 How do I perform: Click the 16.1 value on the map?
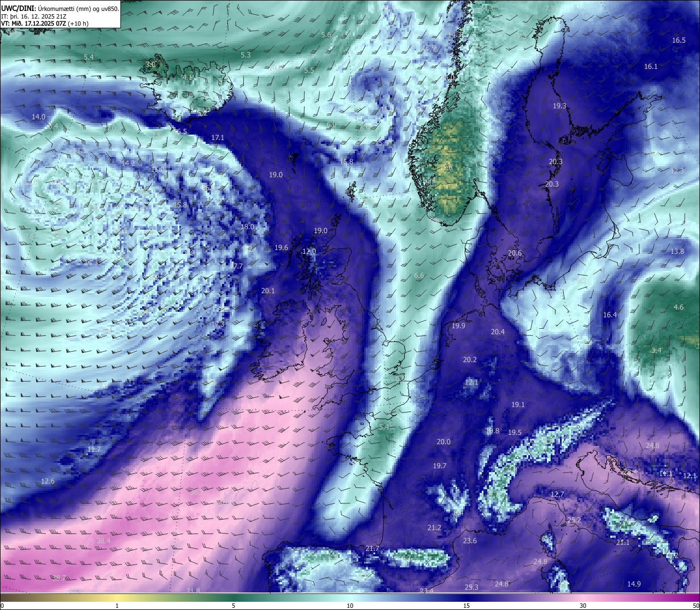(x=651, y=67)
